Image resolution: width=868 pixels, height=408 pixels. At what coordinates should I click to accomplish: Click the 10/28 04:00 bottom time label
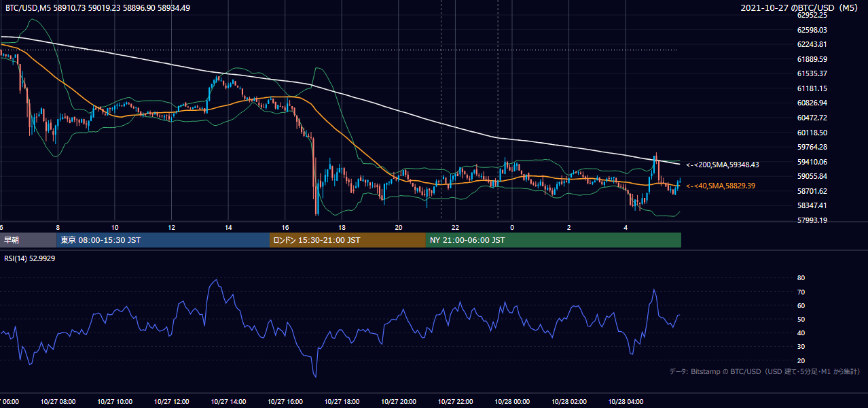click(626, 402)
